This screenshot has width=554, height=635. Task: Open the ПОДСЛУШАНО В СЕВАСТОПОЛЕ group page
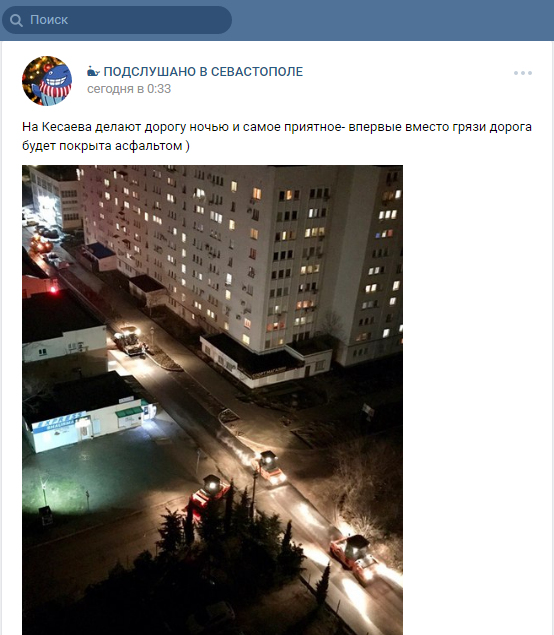(203, 72)
